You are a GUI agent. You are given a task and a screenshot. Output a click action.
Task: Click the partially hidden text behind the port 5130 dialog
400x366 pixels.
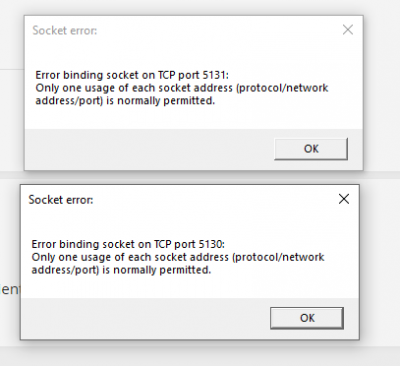(x=10, y=289)
